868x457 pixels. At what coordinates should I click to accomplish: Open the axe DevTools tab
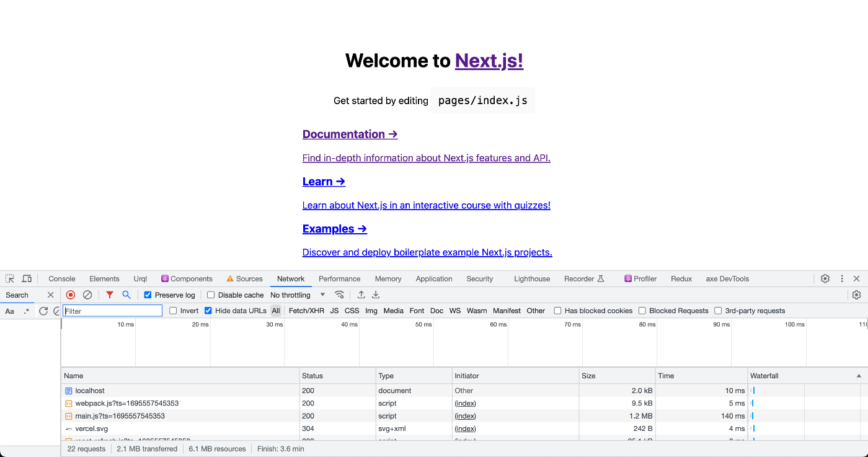[727, 278]
